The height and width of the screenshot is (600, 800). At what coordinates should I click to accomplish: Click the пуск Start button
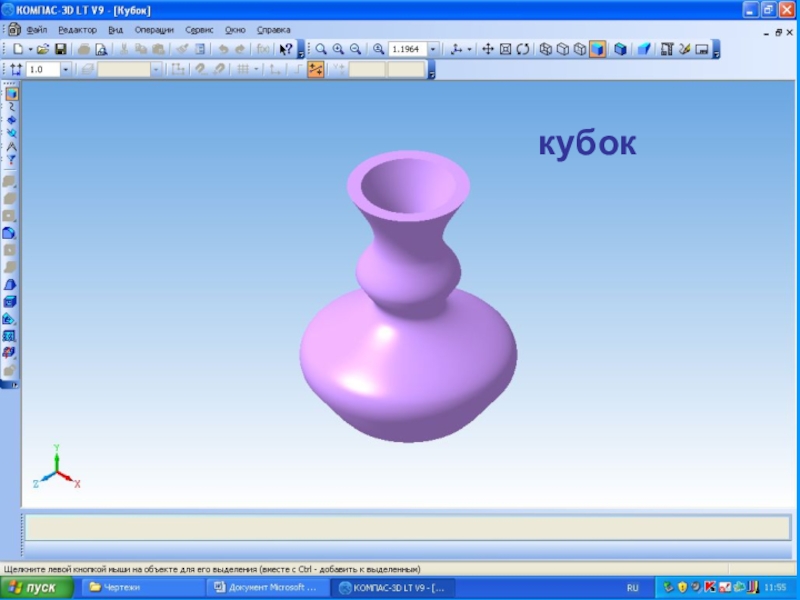(36, 588)
